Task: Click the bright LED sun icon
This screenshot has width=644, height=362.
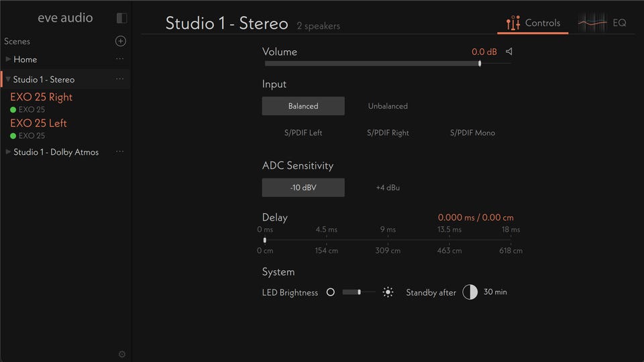Action: pyautogui.click(x=388, y=292)
